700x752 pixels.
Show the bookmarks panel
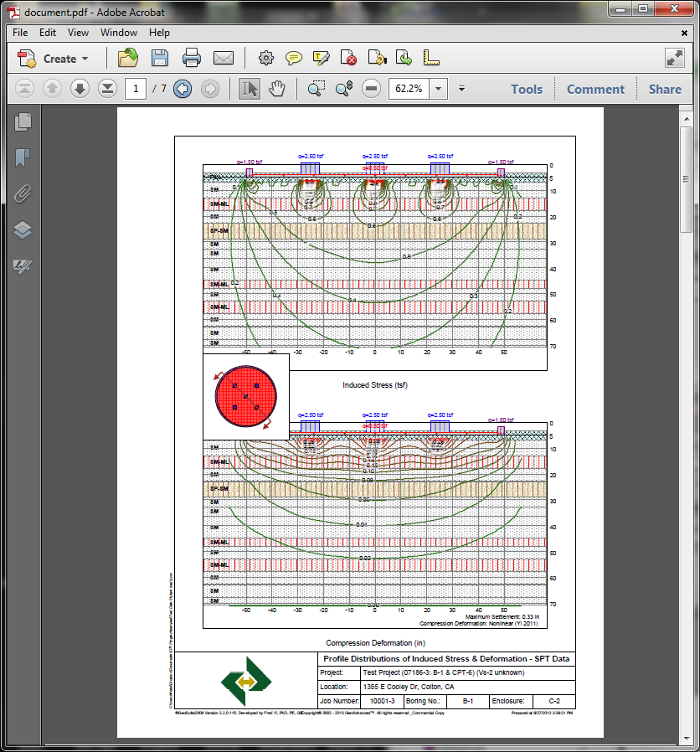coord(23,157)
